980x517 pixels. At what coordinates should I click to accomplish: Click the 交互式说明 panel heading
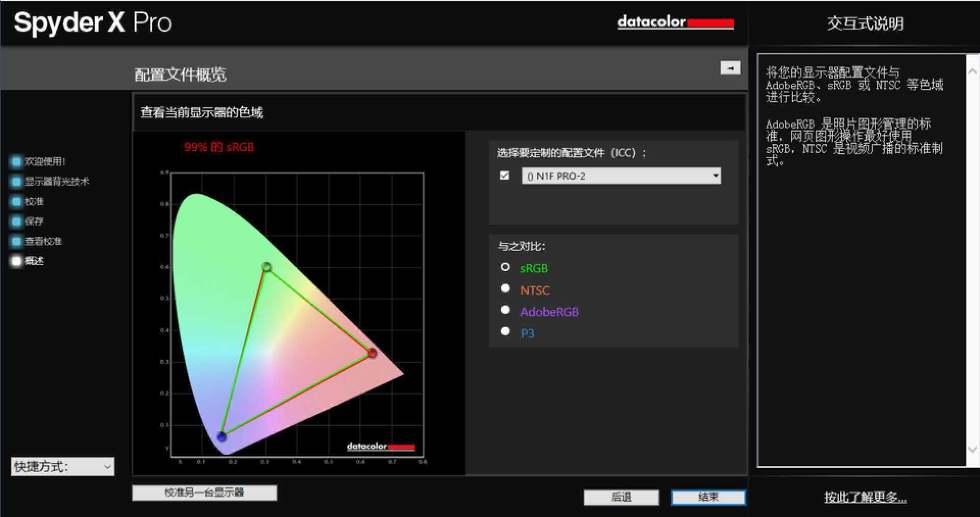click(x=865, y=23)
